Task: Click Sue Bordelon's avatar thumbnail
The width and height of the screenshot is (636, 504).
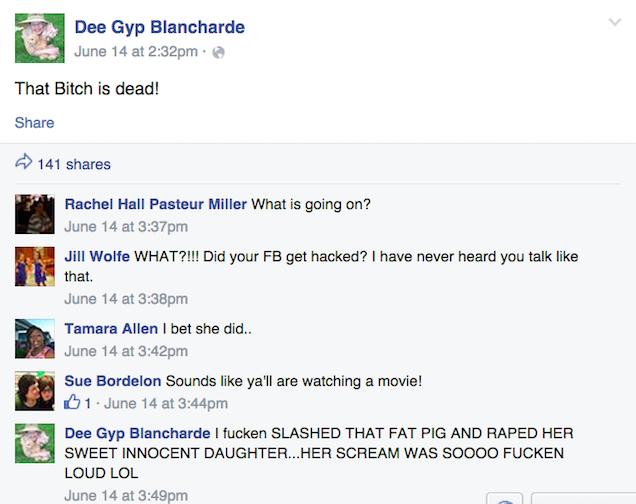Action: coord(34,391)
